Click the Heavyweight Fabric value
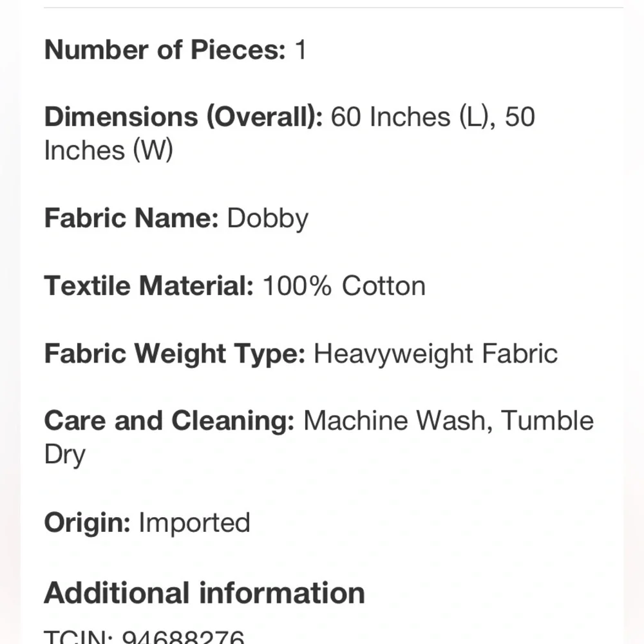 click(436, 354)
